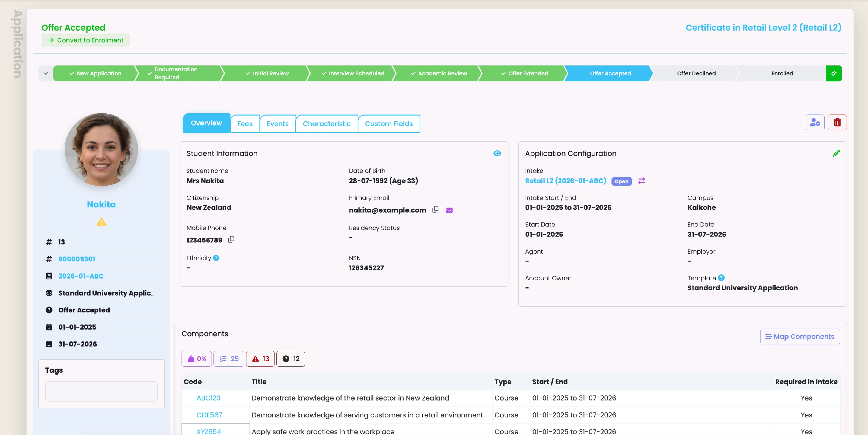Switch to the Characteristic tab

(x=327, y=124)
